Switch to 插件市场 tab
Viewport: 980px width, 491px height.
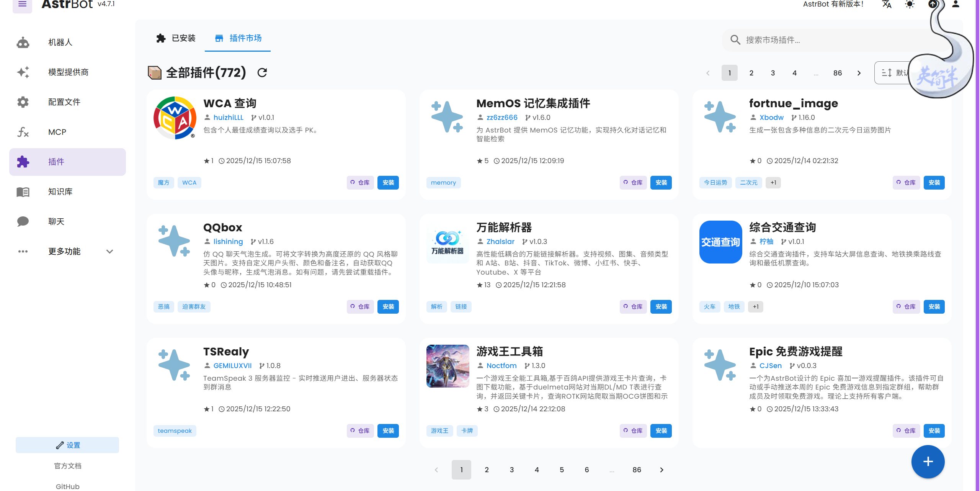(238, 38)
